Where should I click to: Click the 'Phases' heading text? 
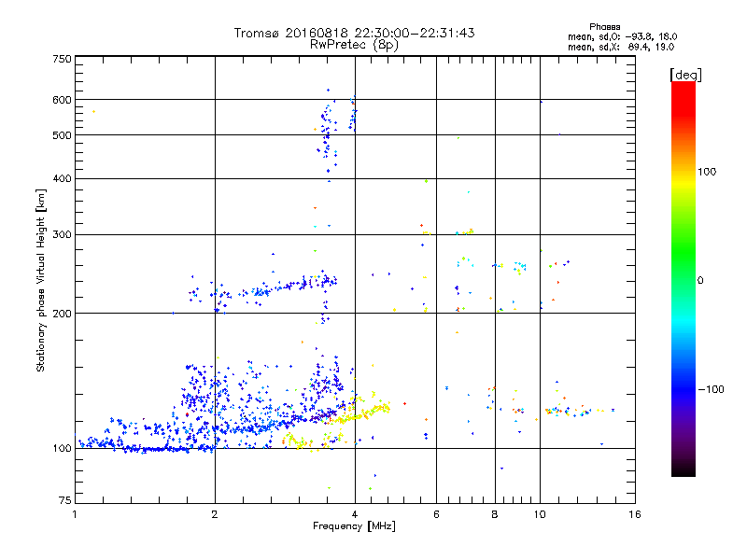coord(604,27)
